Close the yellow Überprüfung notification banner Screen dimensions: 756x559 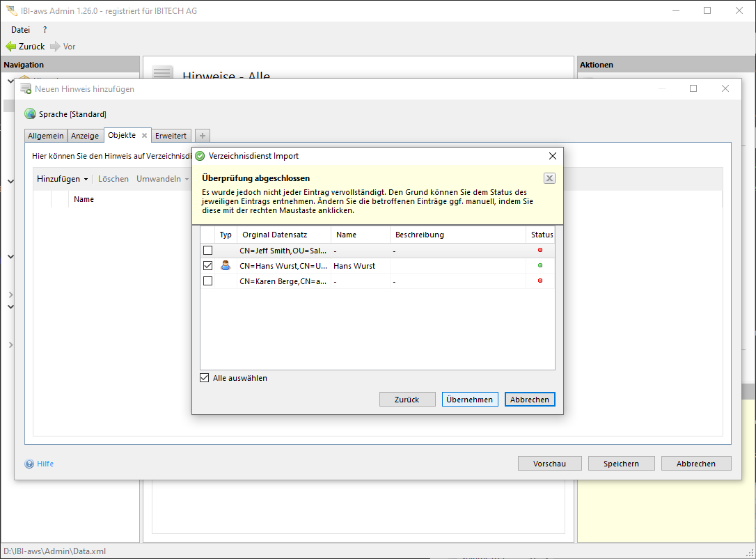click(549, 178)
